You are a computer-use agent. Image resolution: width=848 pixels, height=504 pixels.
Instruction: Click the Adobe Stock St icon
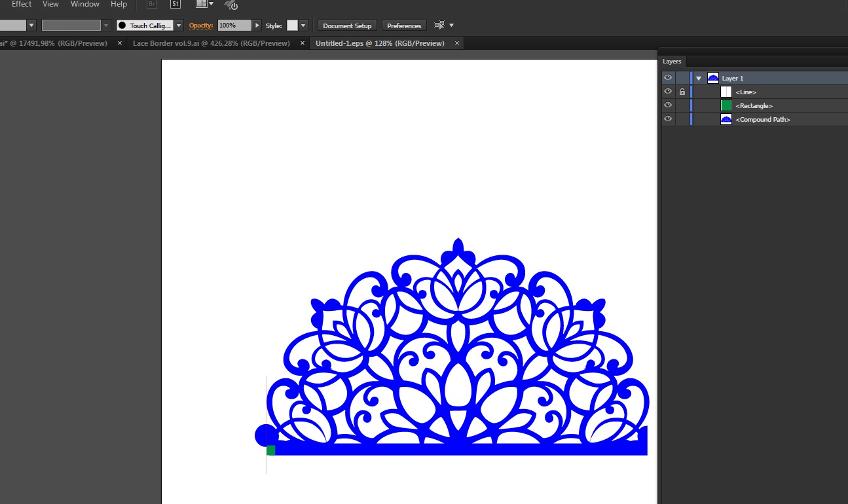pos(175,5)
